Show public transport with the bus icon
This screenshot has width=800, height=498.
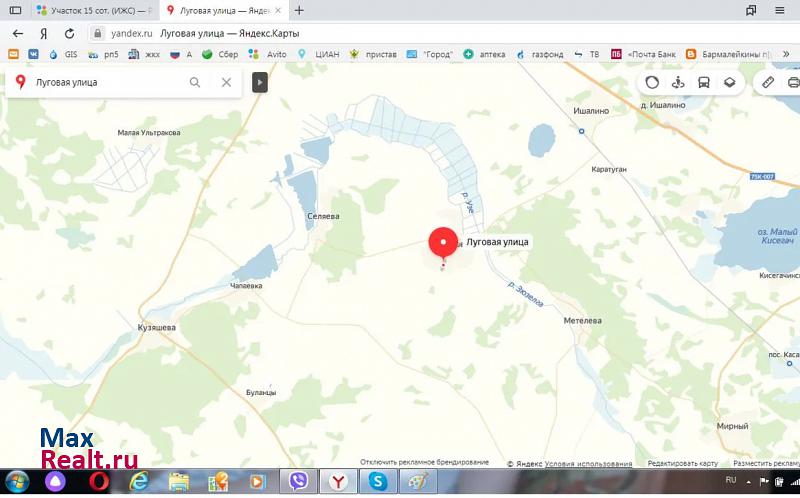[x=704, y=82]
